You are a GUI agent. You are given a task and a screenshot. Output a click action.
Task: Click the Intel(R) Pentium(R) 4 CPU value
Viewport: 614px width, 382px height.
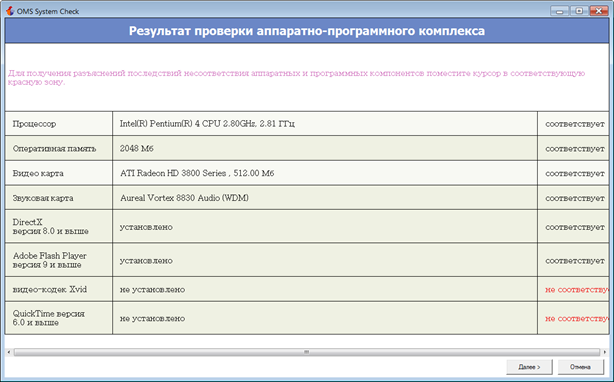coord(207,124)
